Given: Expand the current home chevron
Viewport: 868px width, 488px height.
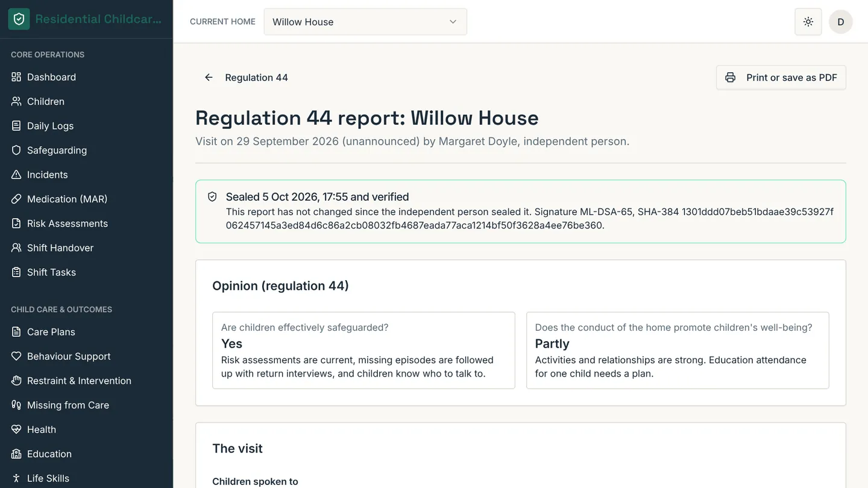Looking at the screenshot, I should click(x=453, y=22).
